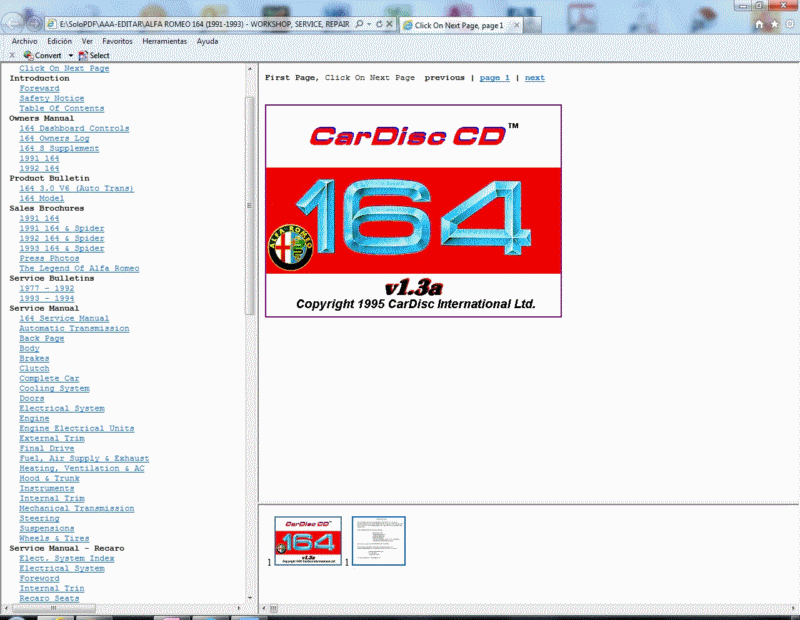Image resolution: width=800 pixels, height=620 pixels.
Task: Open Heating, Ventilation & AC link
Action: 82,468
